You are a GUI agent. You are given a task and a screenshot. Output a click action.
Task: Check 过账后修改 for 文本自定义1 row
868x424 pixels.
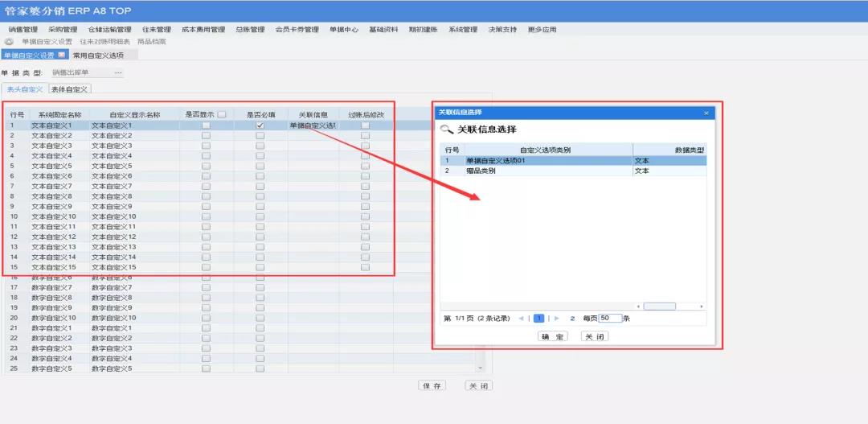(366, 126)
